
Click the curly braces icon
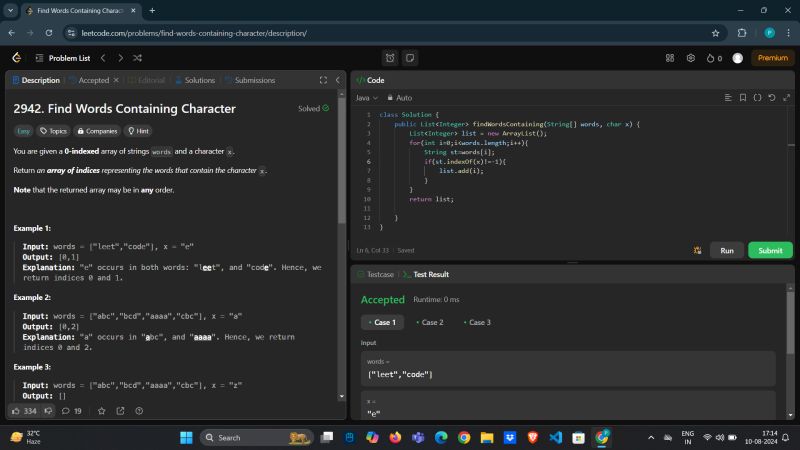click(x=758, y=97)
